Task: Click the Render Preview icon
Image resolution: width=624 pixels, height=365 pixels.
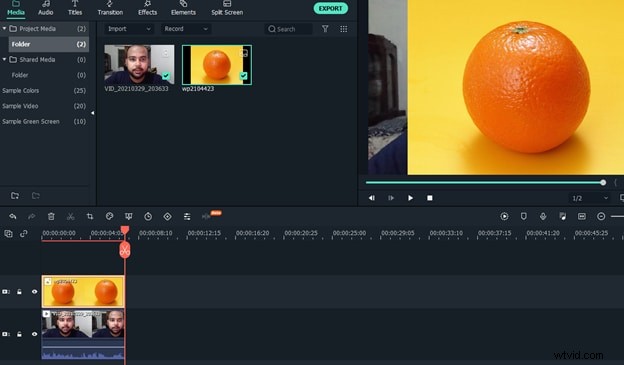Action: [x=504, y=216]
